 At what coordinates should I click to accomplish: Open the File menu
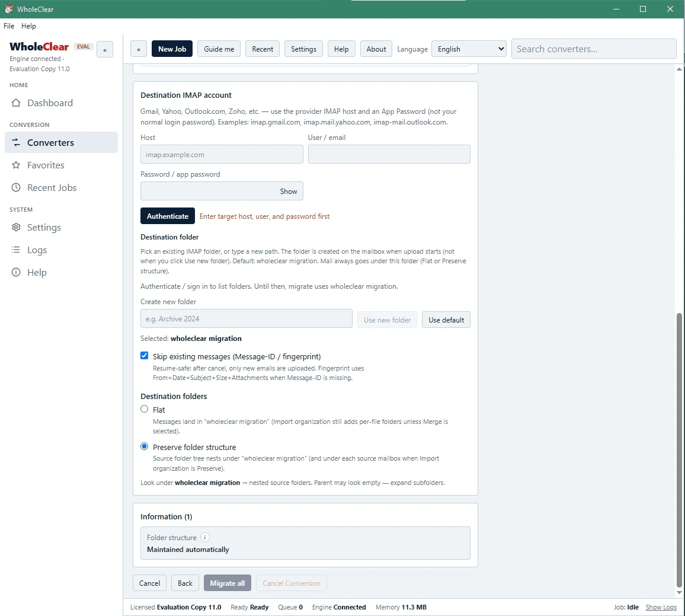pos(9,26)
